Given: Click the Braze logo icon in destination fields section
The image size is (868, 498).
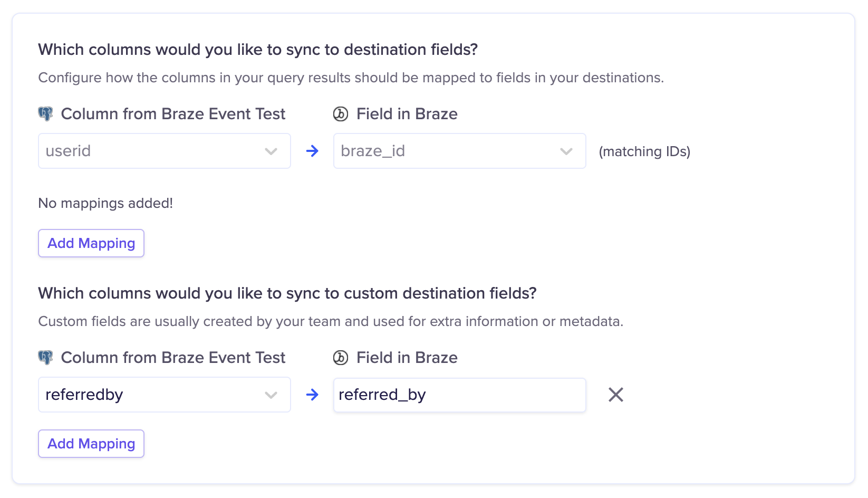Looking at the screenshot, I should [x=341, y=114].
